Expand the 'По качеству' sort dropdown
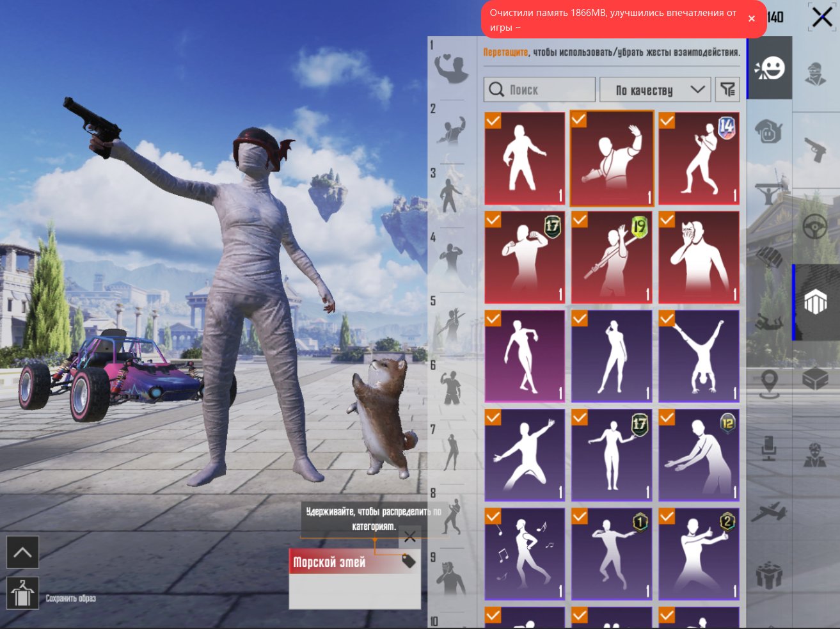 (654, 90)
